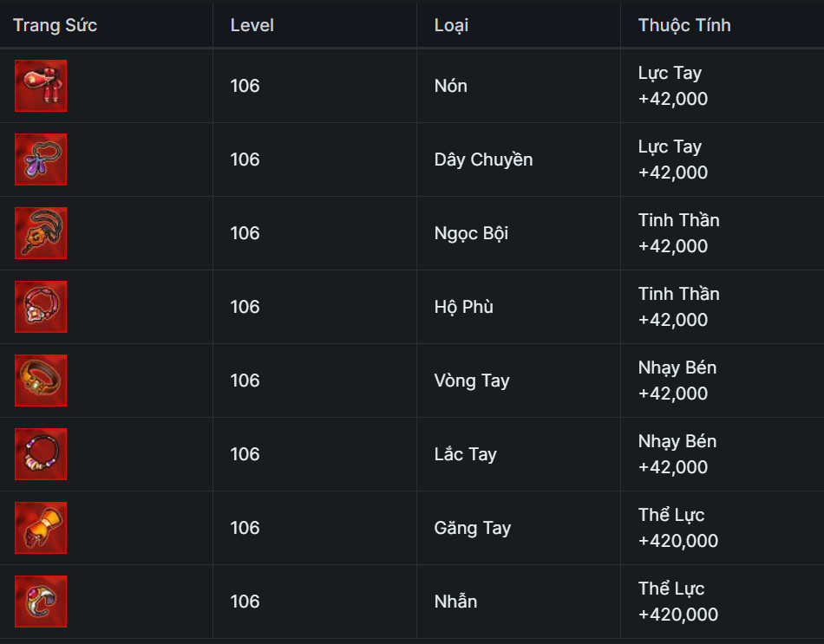Click the Vòng Tay type label
This screenshot has height=644, width=824.
coord(472,381)
